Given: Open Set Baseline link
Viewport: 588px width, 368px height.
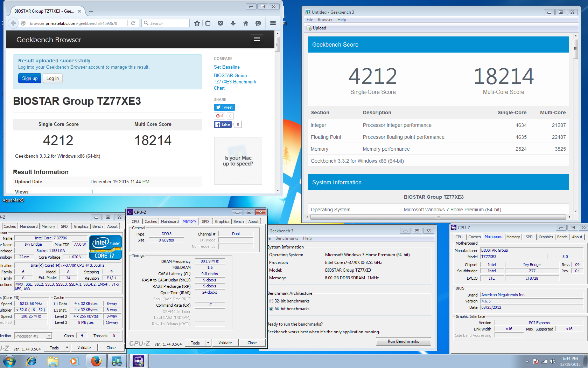Looking at the screenshot, I should (x=227, y=67).
